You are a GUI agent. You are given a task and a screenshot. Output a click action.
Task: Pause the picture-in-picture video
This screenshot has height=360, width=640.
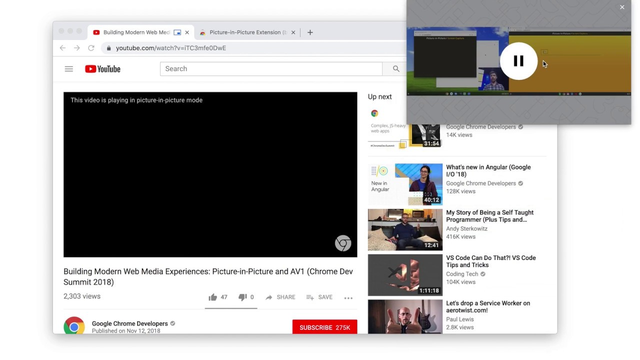tap(518, 61)
